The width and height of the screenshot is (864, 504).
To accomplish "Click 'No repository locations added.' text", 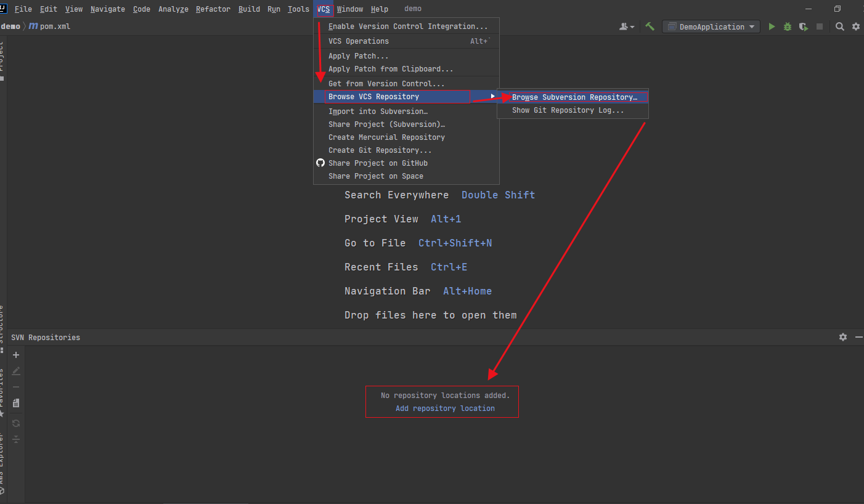I will click(445, 396).
